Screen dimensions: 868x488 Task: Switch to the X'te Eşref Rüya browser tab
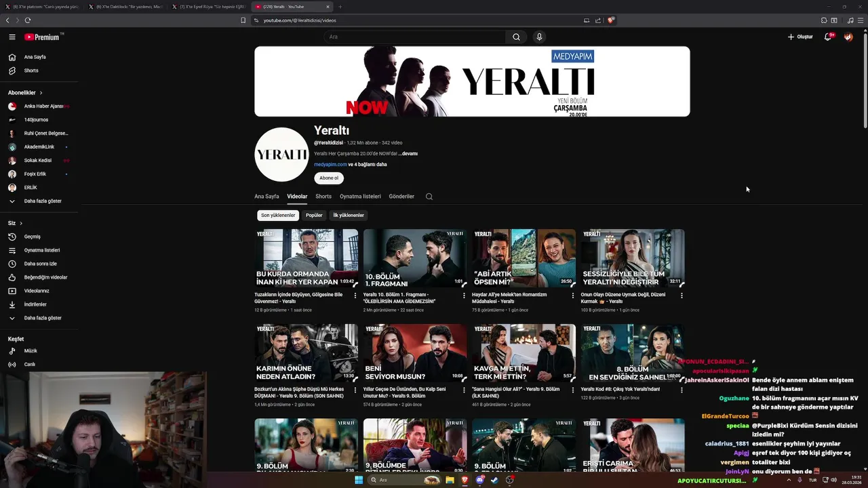coord(208,7)
